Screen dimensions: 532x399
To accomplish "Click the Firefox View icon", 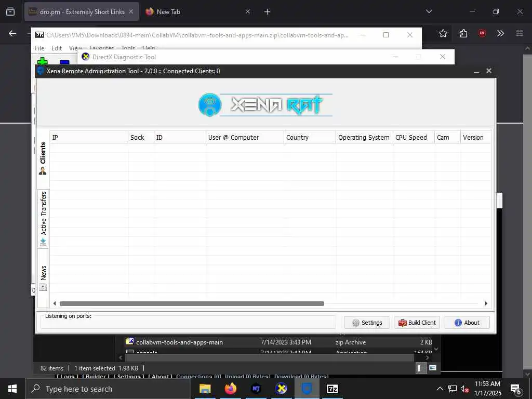I will click(x=10, y=11).
